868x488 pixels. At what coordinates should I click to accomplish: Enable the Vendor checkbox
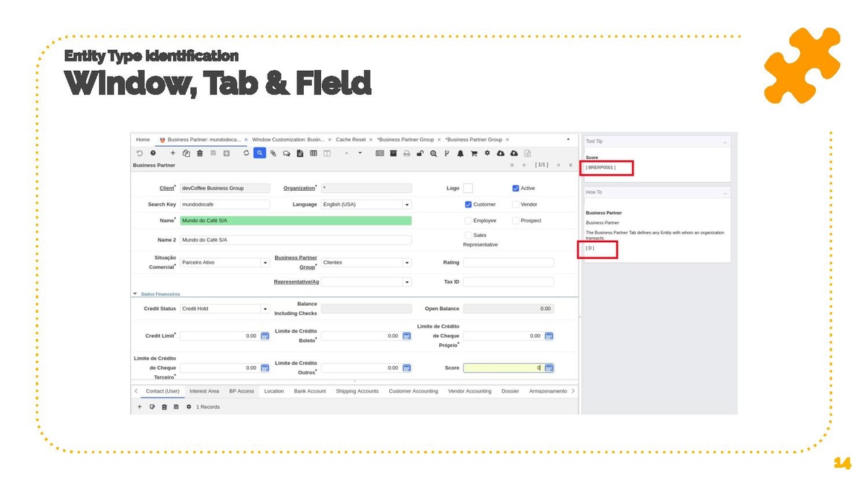click(516, 205)
